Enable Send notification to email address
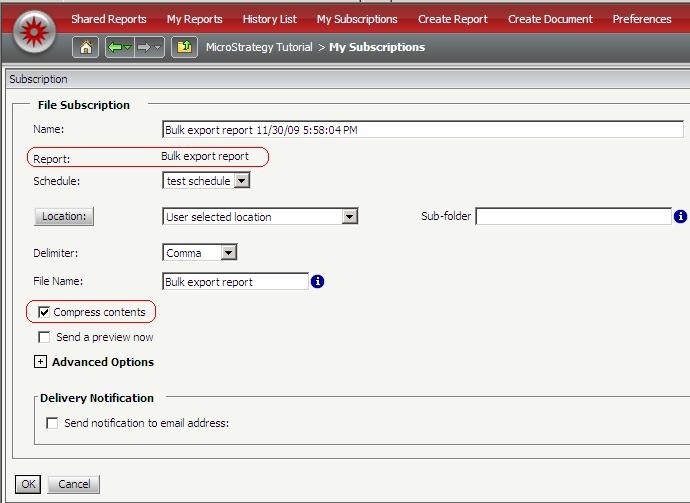690x503 pixels. pos(51,423)
